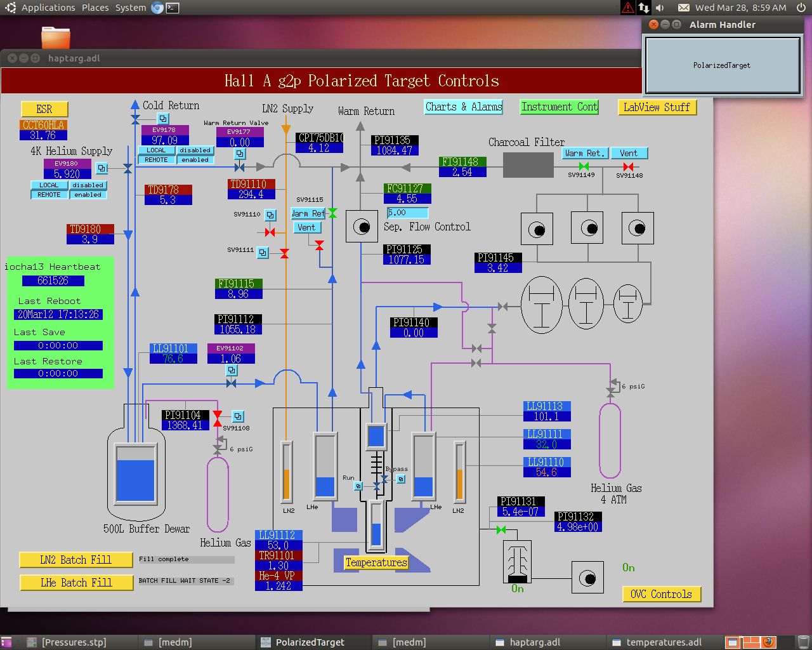Click the alarm warning triangle in top panel
Screen dimensions: 812x650
627,8
